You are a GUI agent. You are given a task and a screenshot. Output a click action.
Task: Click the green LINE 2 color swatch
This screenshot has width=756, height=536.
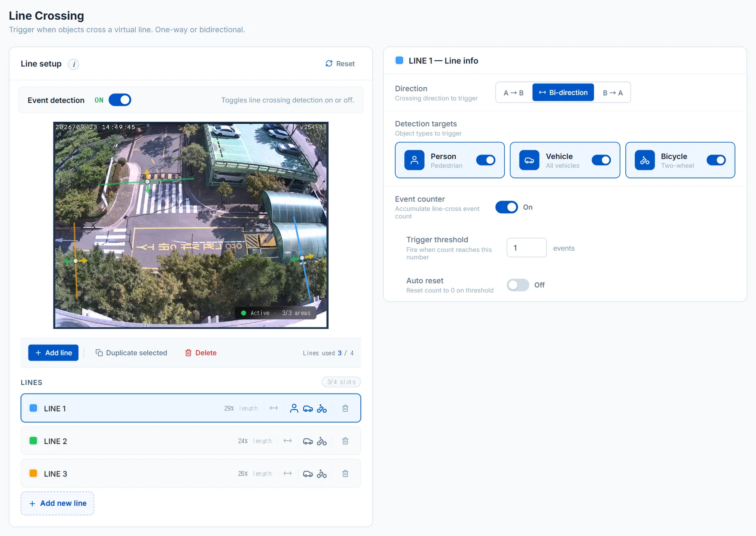point(33,441)
